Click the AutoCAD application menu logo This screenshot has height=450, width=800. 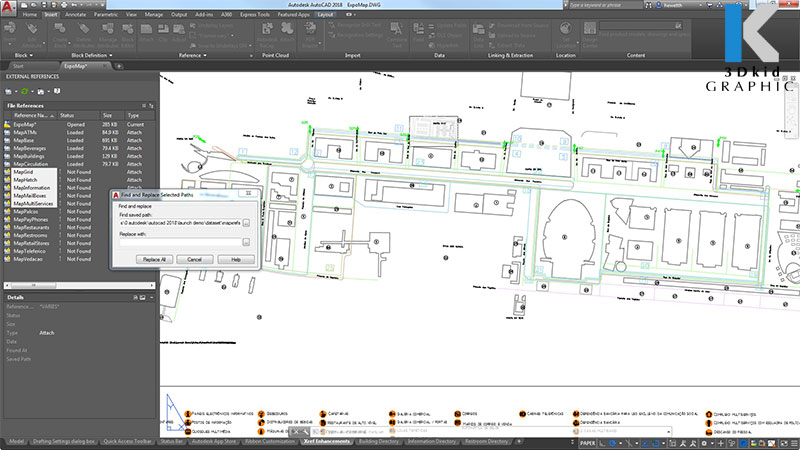(8, 8)
